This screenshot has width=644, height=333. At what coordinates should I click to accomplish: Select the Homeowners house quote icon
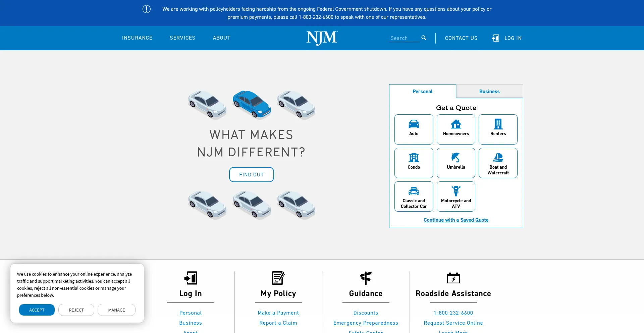pos(456,124)
